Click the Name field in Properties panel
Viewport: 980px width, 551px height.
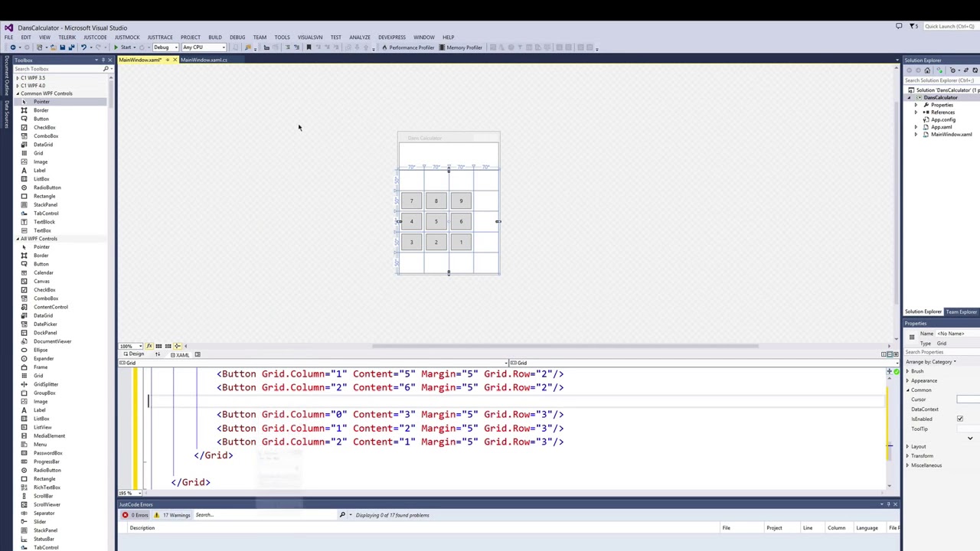pos(959,334)
